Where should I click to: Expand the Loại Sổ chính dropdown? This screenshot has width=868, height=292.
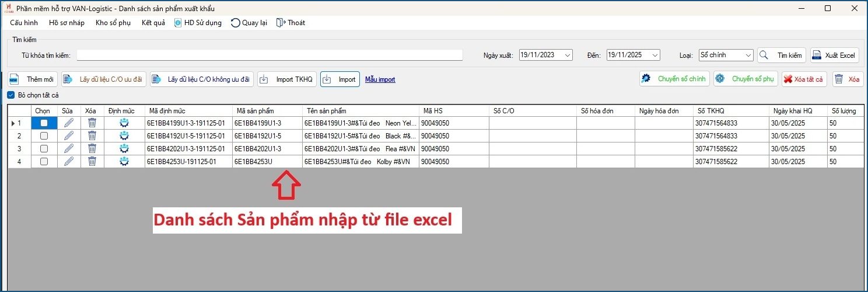tap(748, 55)
